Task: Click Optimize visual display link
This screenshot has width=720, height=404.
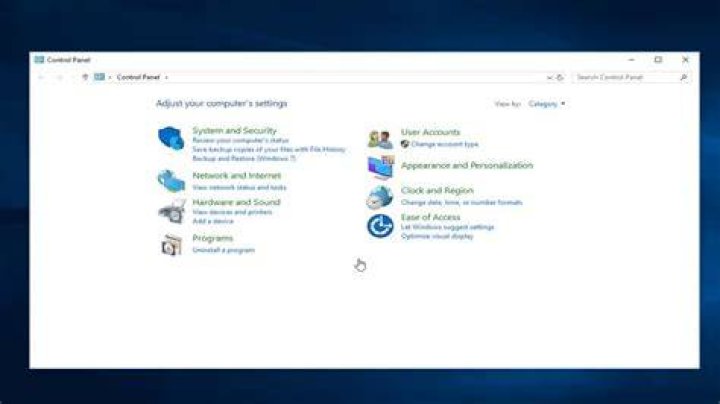Action: point(437,236)
